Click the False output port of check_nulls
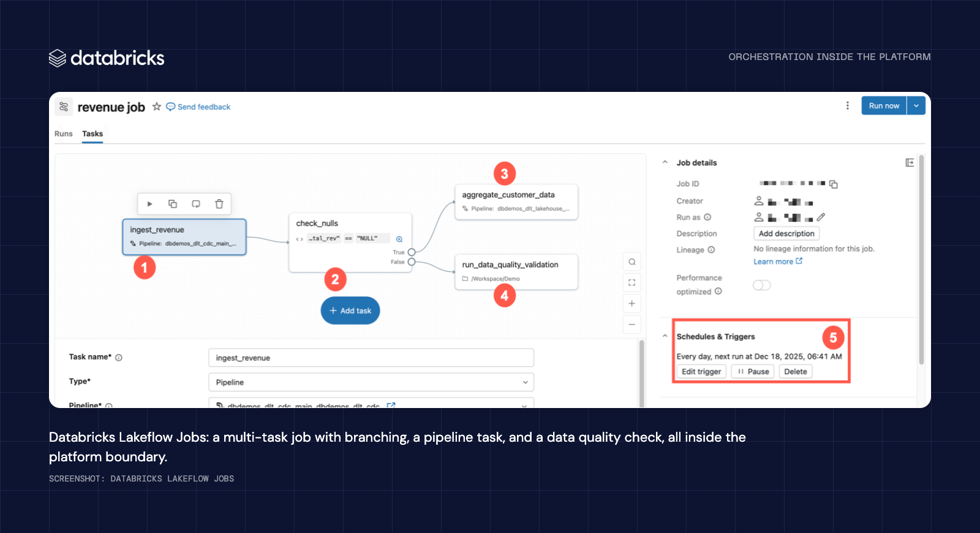The height and width of the screenshot is (533, 980). tap(412, 262)
